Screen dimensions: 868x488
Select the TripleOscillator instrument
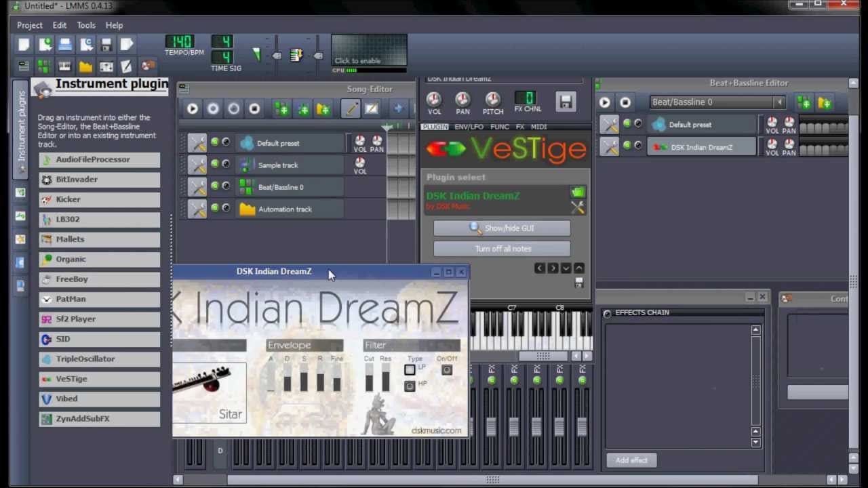(100, 359)
